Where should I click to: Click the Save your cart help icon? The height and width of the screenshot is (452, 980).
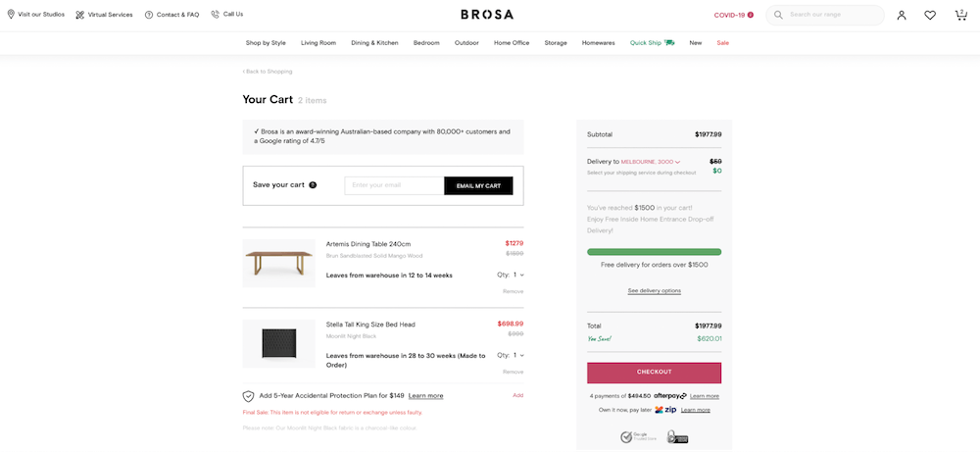[x=314, y=185]
